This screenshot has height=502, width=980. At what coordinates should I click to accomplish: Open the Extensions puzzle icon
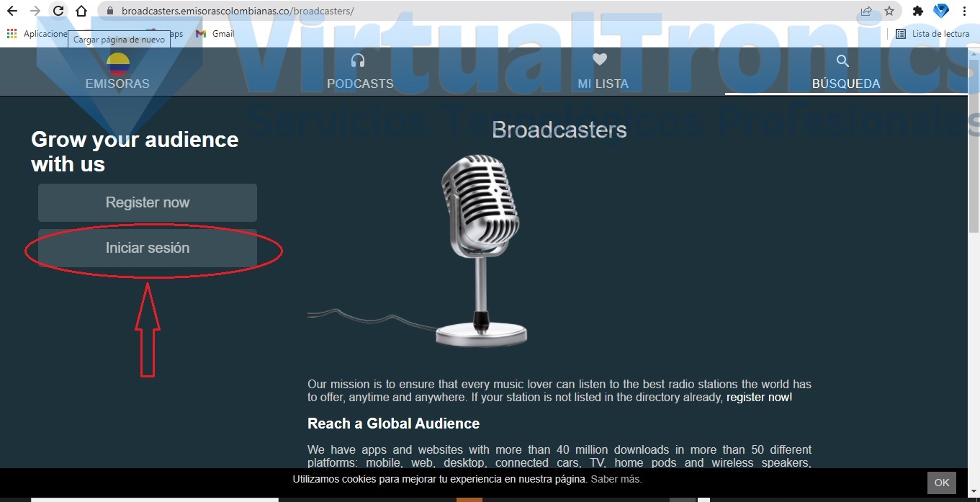(x=917, y=12)
